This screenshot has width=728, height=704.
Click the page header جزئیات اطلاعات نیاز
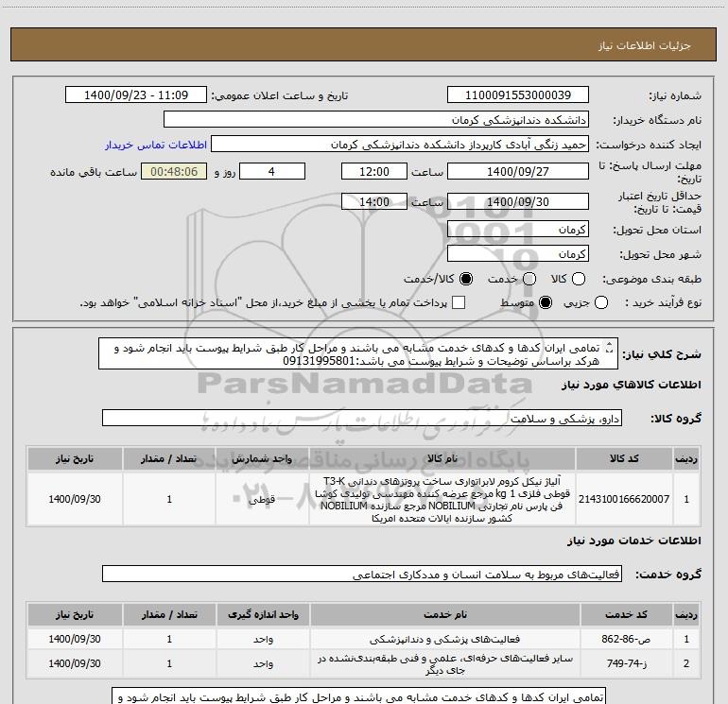[x=644, y=45]
